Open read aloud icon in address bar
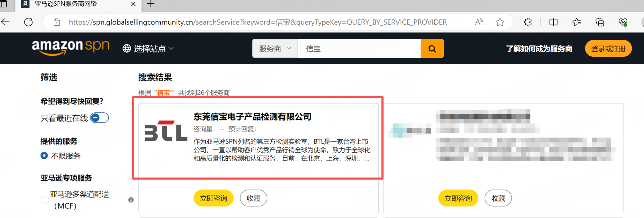Image resolution: width=644 pixels, height=218 pixels. click(x=479, y=22)
